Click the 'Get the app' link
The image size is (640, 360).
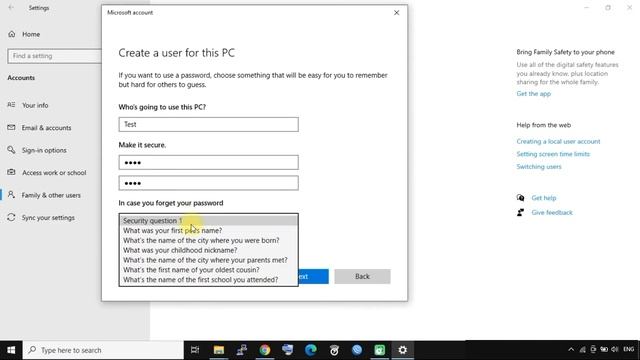coord(533,94)
